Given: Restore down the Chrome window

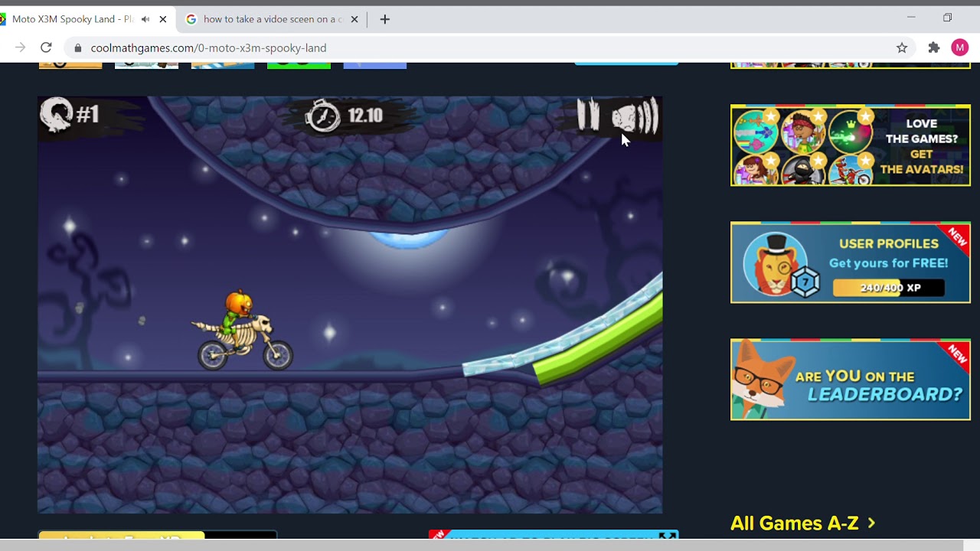Looking at the screenshot, I should 947,17.
